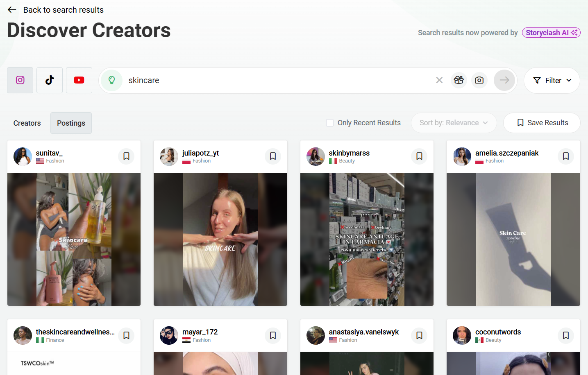
Task: Click the back arrow next to search results
Action: pos(11,9)
